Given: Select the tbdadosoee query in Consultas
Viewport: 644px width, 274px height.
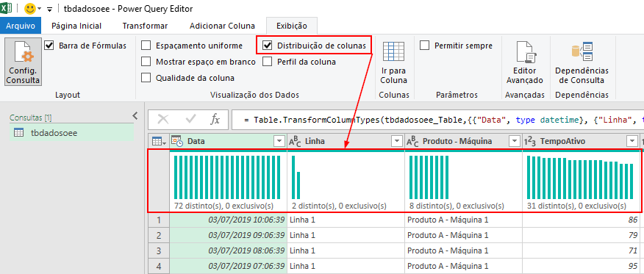Looking at the screenshot, I should click(72, 133).
